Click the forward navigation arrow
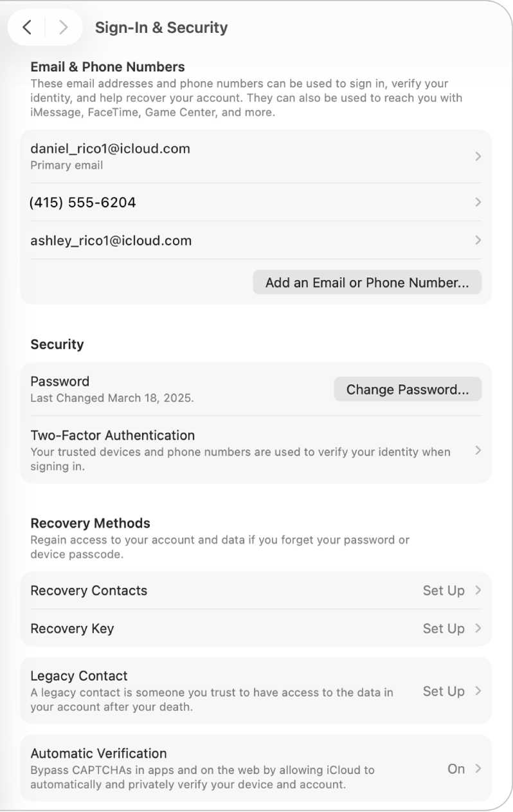 point(62,28)
